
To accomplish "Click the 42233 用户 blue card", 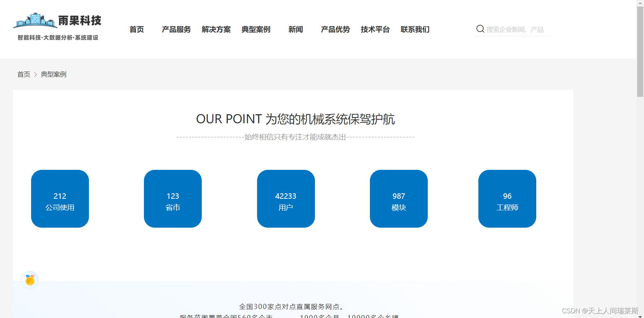I will (x=286, y=199).
